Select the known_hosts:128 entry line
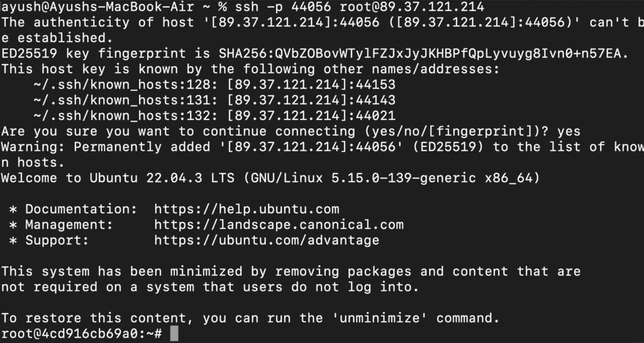This screenshot has height=343, width=644. [x=214, y=84]
